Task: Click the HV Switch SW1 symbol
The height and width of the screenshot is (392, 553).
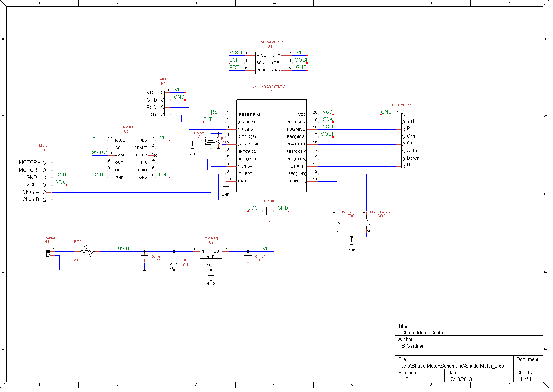Action: (338, 222)
